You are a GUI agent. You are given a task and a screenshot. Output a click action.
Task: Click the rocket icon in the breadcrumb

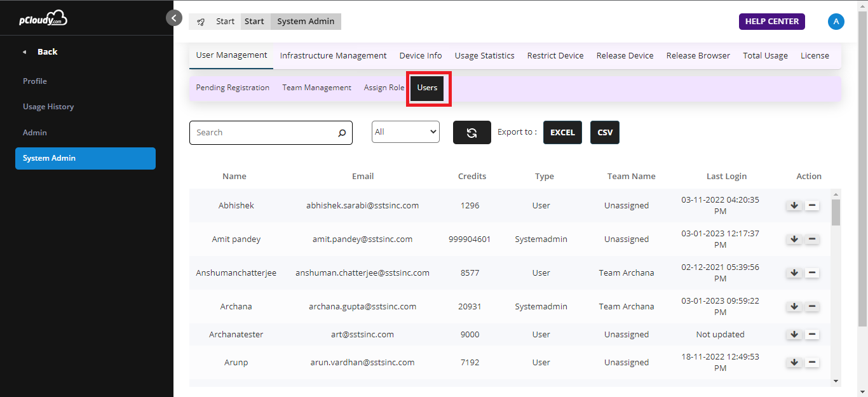click(201, 22)
